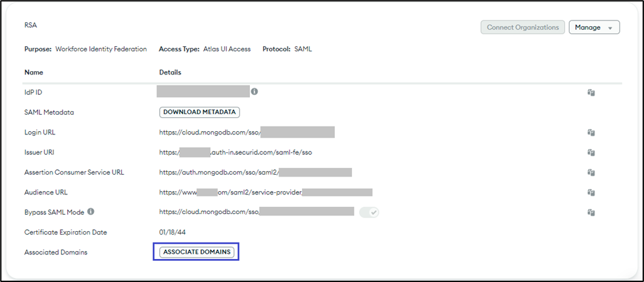Click the Download Metadata button
The height and width of the screenshot is (282, 644).
(199, 112)
